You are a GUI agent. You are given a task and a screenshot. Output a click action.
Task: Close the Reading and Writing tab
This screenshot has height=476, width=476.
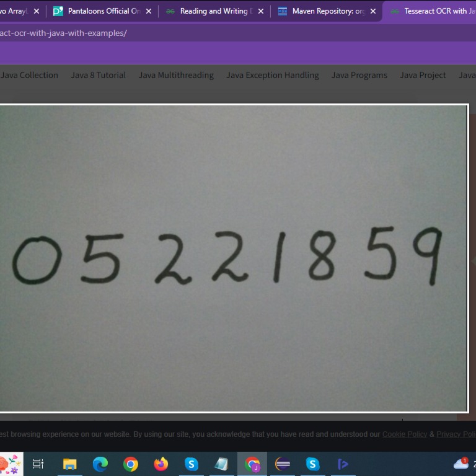pyautogui.click(x=261, y=11)
